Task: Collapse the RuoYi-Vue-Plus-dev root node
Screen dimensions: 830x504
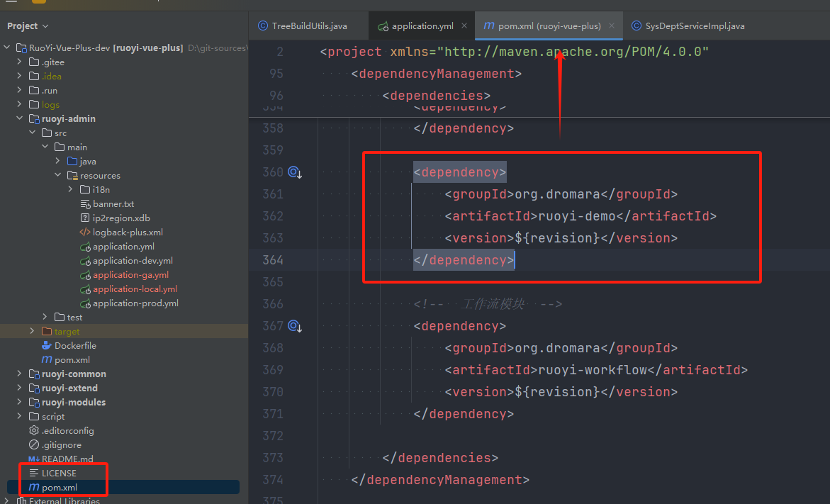Action: click(7, 47)
